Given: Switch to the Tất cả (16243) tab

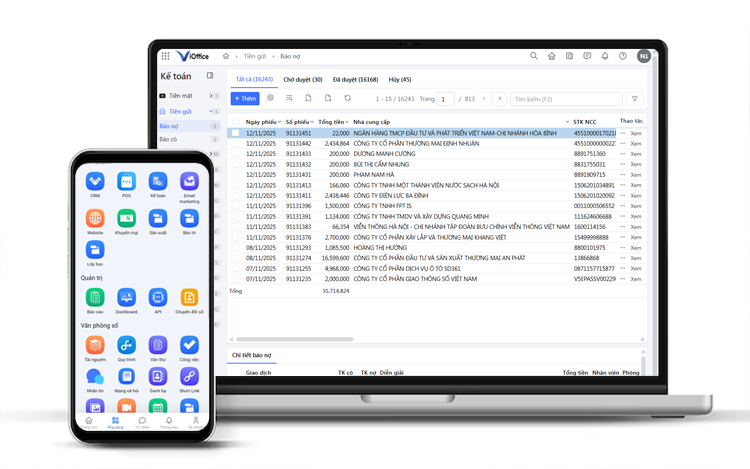Looking at the screenshot, I should click(x=254, y=79).
